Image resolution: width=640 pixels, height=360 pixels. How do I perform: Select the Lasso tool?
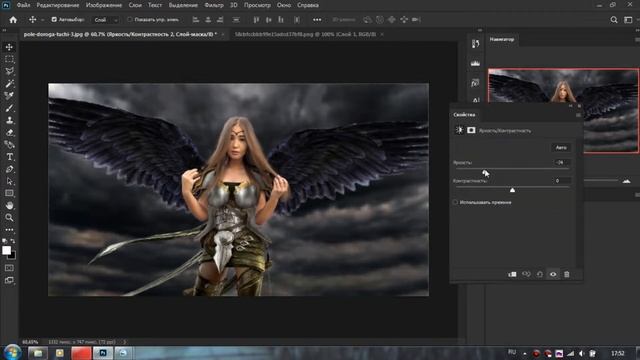(x=9, y=71)
